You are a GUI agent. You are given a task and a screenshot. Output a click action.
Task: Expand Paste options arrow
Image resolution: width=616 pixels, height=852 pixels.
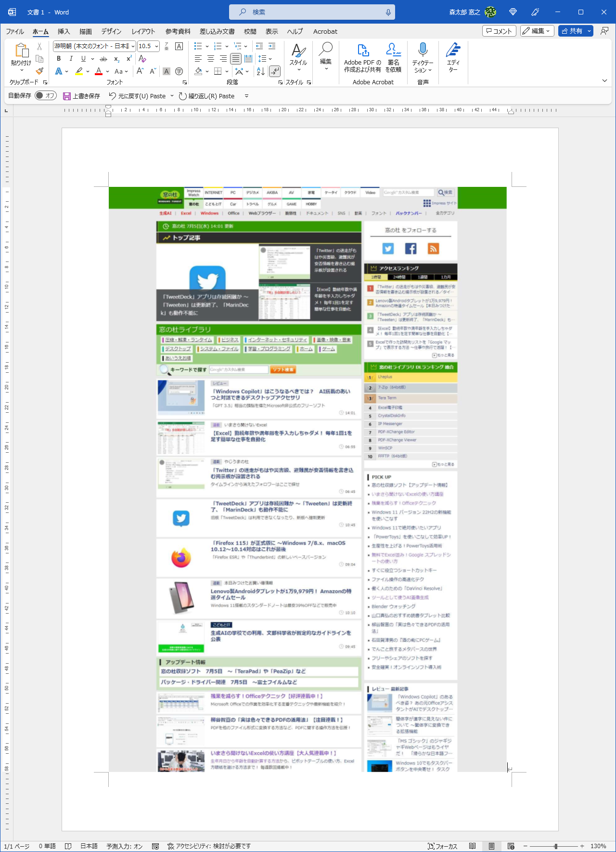21,71
